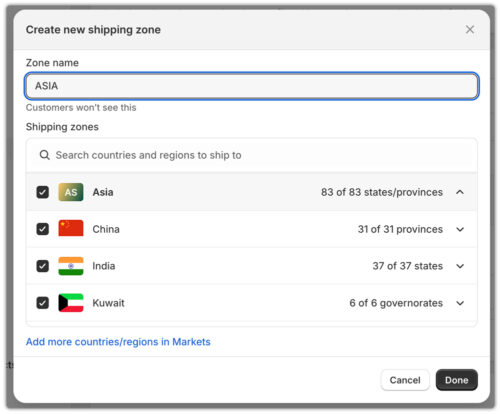The image size is (500, 414).
Task: Click the China flag icon
Action: 71,228
